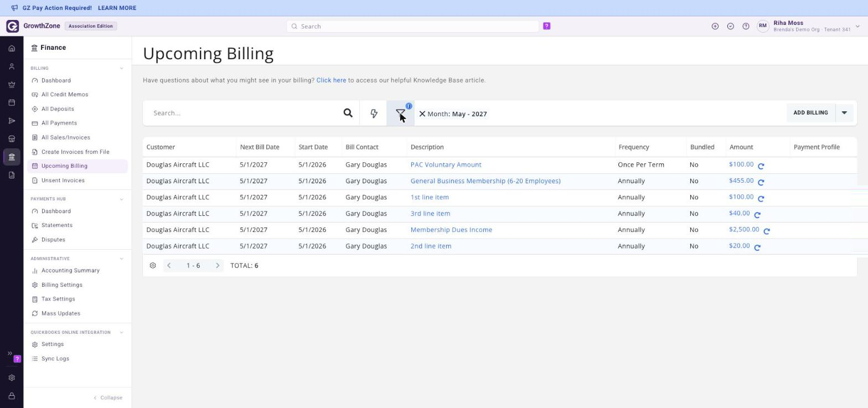
Task: Remove the Month: May - 2027 filter
Action: [422, 113]
